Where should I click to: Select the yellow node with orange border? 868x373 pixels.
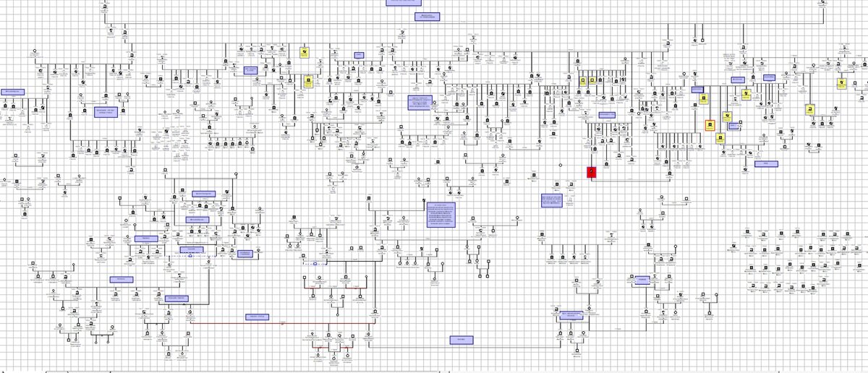[710, 125]
